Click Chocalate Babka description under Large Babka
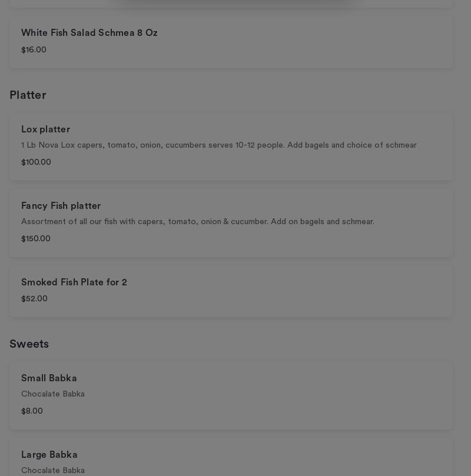Screen dimensions: 471x476 pyautogui.click(x=53, y=471)
